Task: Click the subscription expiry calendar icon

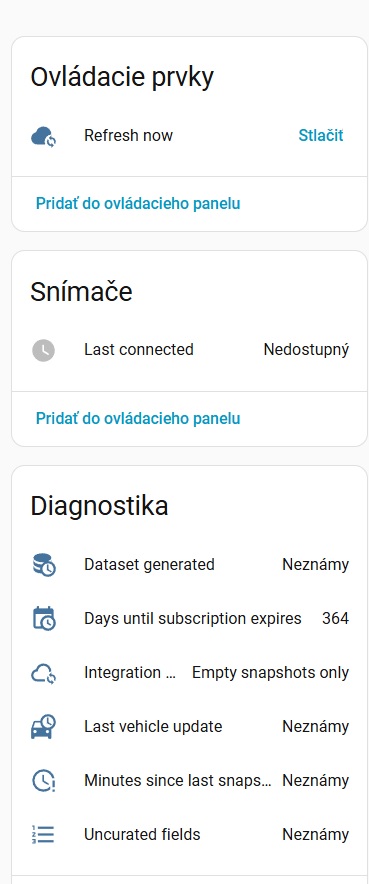Action: click(43, 618)
